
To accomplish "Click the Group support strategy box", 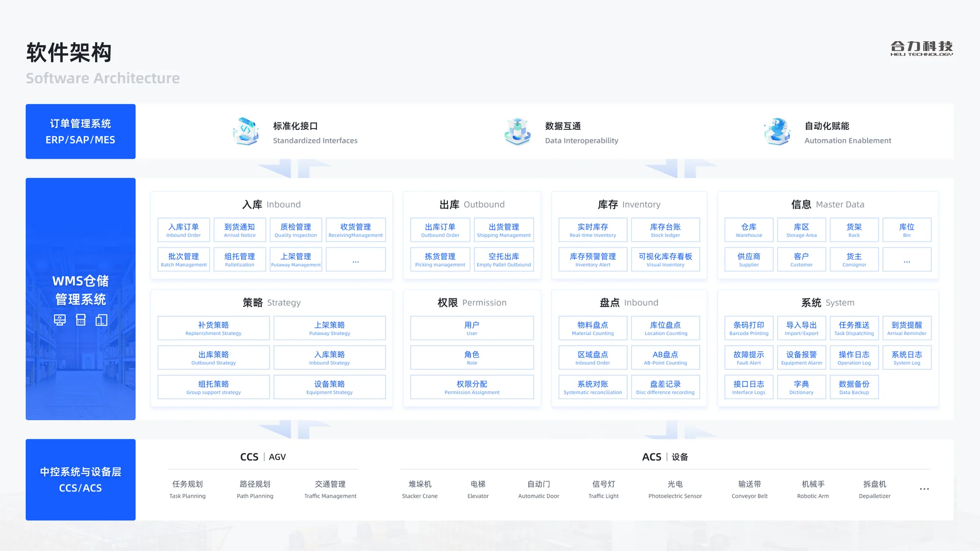I will click(x=214, y=387).
